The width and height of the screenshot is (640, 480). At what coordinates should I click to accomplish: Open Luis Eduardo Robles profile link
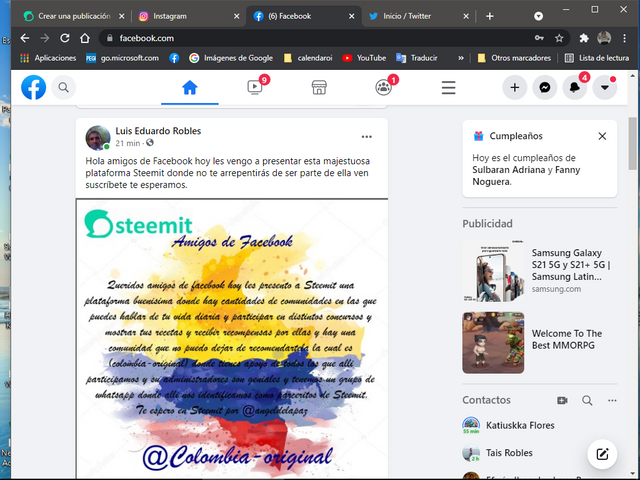(158, 131)
